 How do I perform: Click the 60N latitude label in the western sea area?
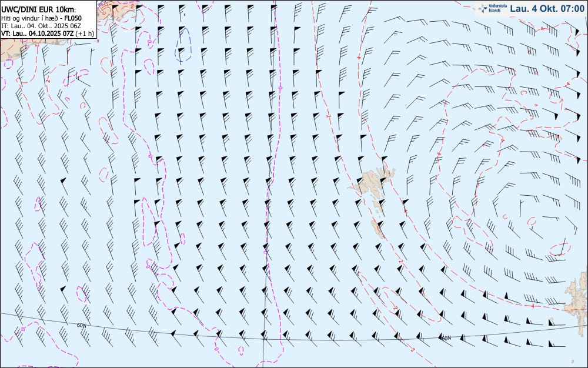tap(81, 325)
